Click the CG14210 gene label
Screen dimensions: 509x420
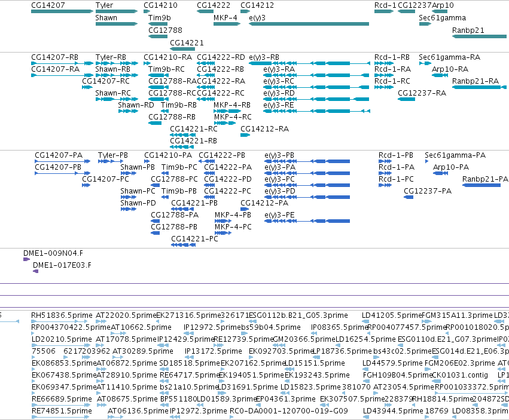(x=161, y=5)
